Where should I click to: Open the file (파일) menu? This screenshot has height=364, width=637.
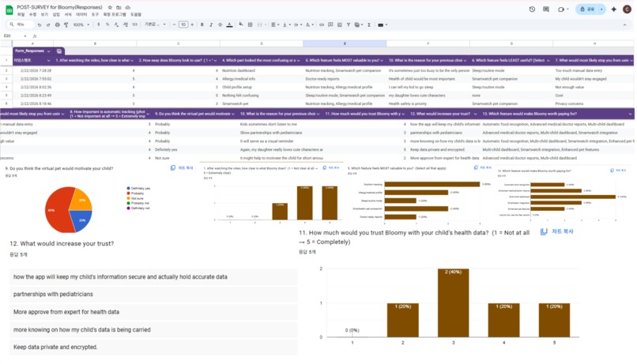(21, 15)
